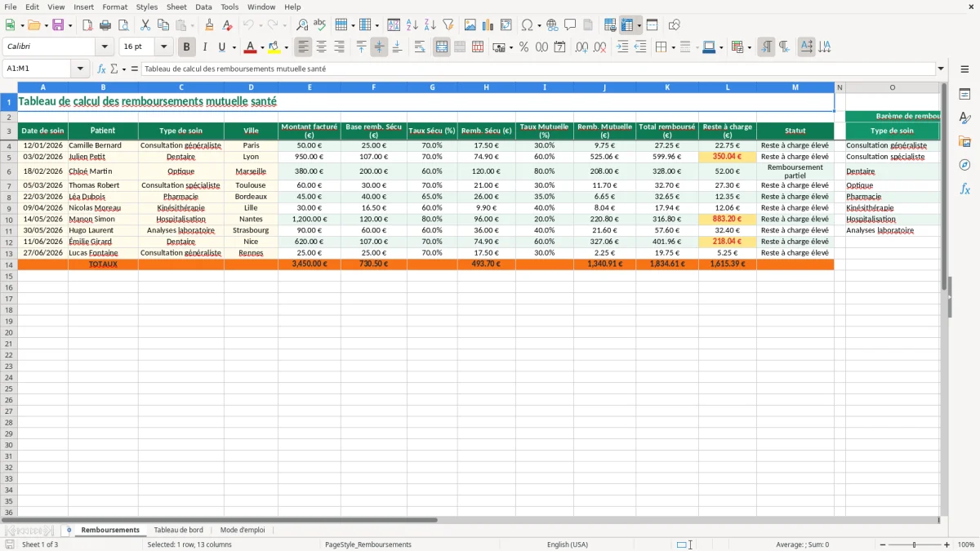The height and width of the screenshot is (551, 980).
Task: Open the Data menu
Action: pos(203,7)
